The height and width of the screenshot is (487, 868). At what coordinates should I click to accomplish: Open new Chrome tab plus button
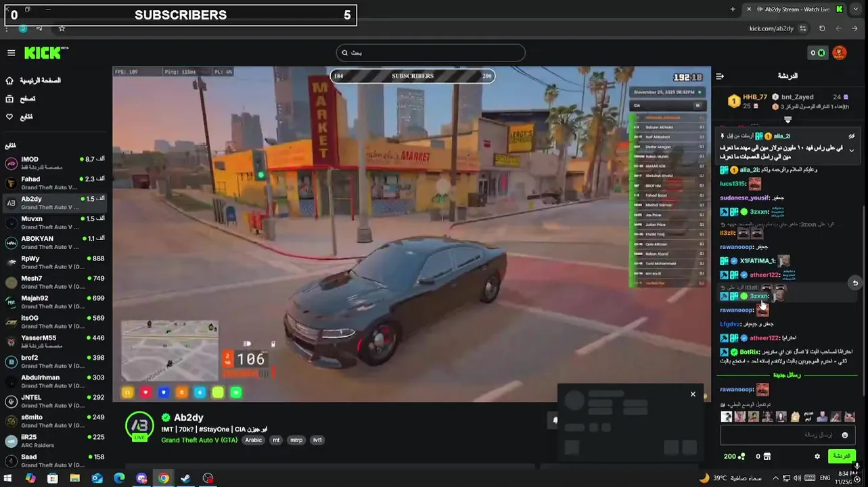coord(733,9)
